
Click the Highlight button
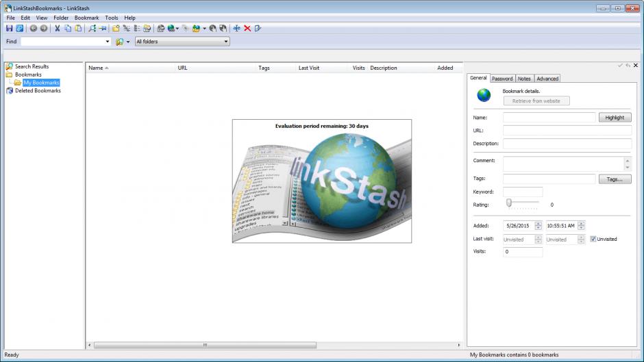(x=615, y=118)
